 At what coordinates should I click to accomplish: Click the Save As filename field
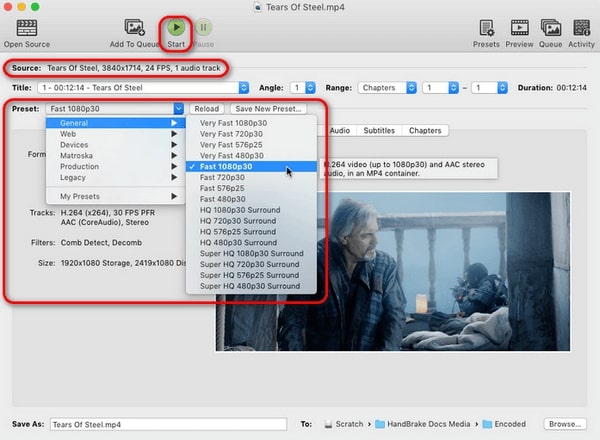pos(168,424)
